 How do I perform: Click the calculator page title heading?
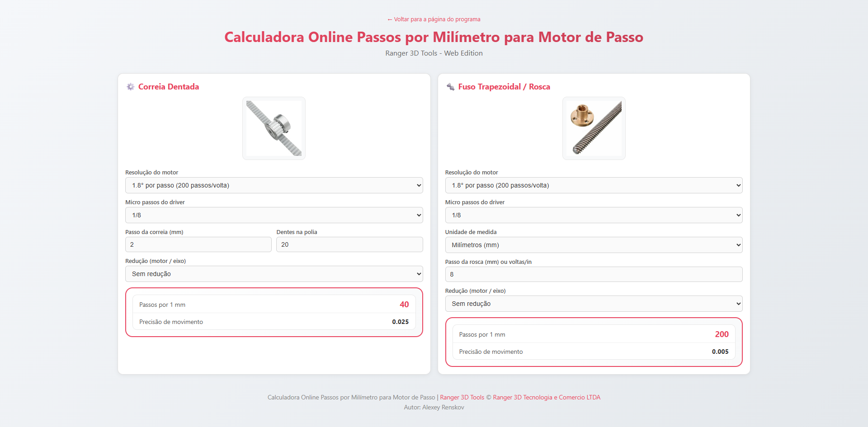point(434,37)
